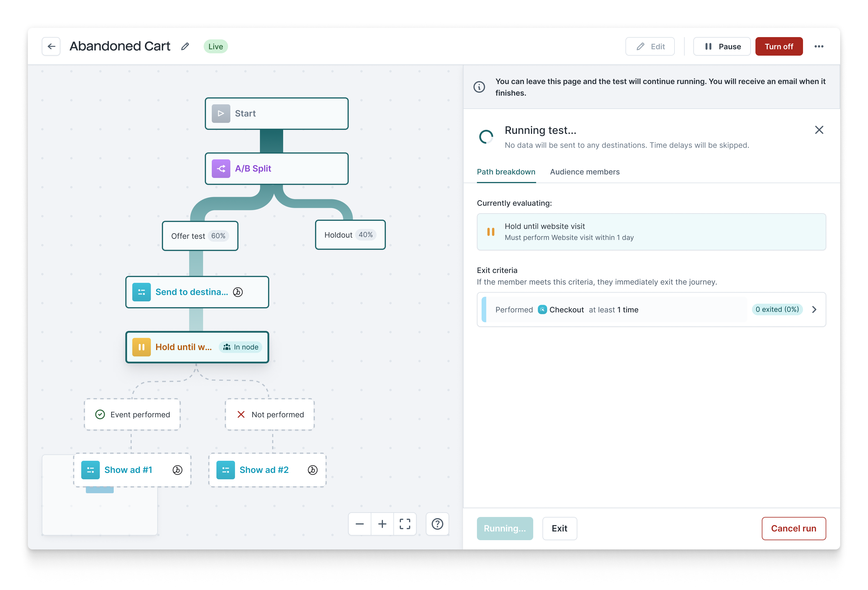Screen dimensions: 868x590
Task: Turn off the live journey
Action: point(779,47)
